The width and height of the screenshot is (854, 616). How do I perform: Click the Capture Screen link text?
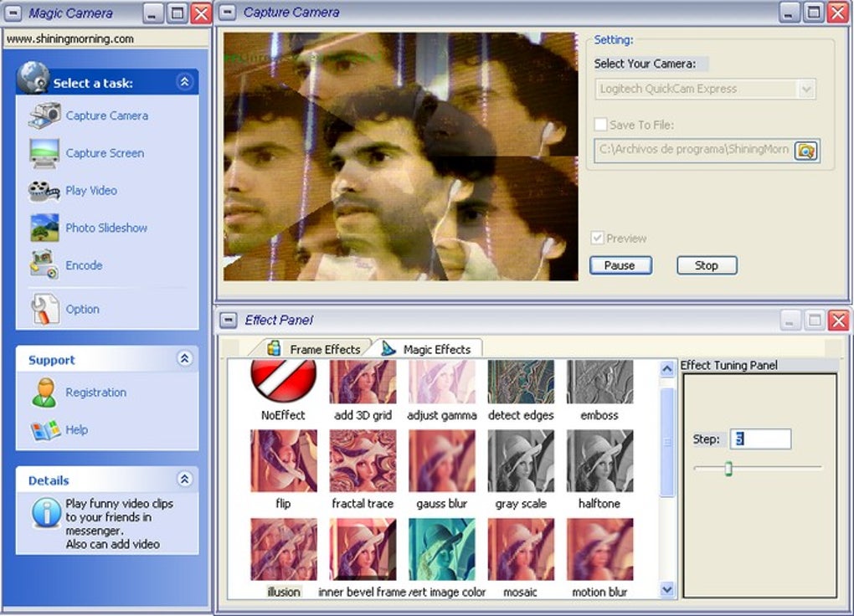coord(105,153)
